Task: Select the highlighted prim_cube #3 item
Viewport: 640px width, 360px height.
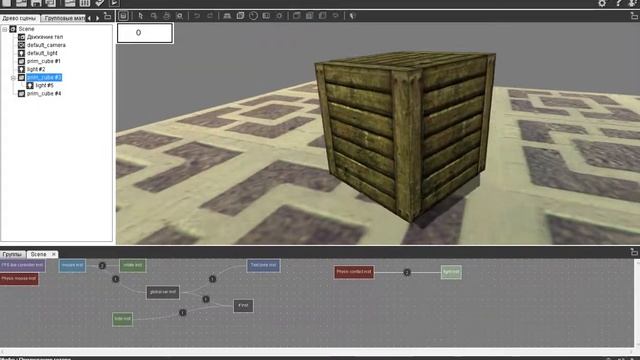Action: tap(44, 78)
